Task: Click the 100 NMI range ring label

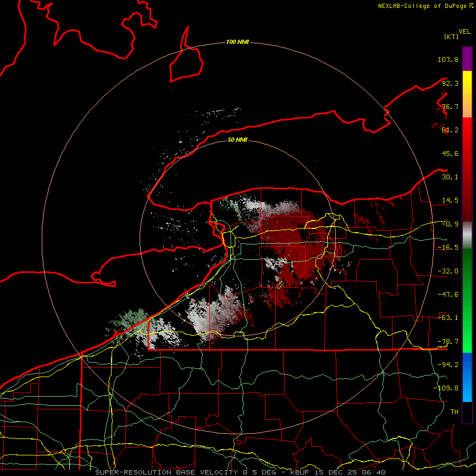Action: [237, 42]
